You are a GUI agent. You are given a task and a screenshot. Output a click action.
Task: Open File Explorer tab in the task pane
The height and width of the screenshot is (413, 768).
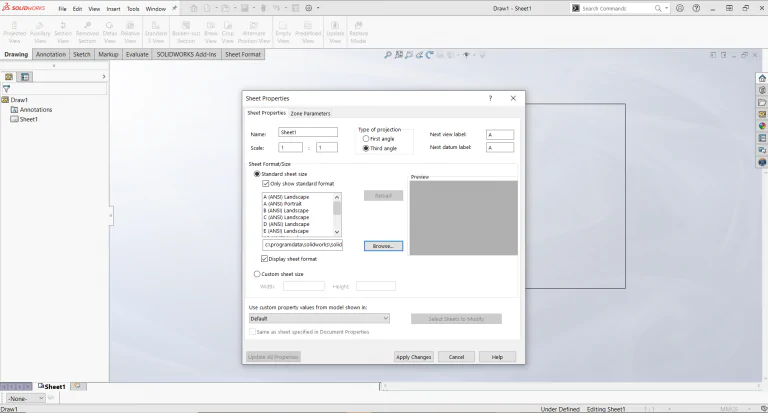coord(762,102)
